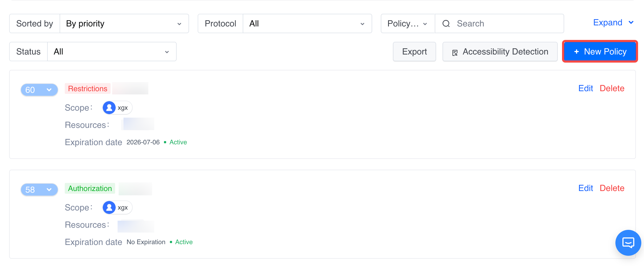
Task: Click the xgx user avatar in the Restrictions policy
Action: [109, 108]
